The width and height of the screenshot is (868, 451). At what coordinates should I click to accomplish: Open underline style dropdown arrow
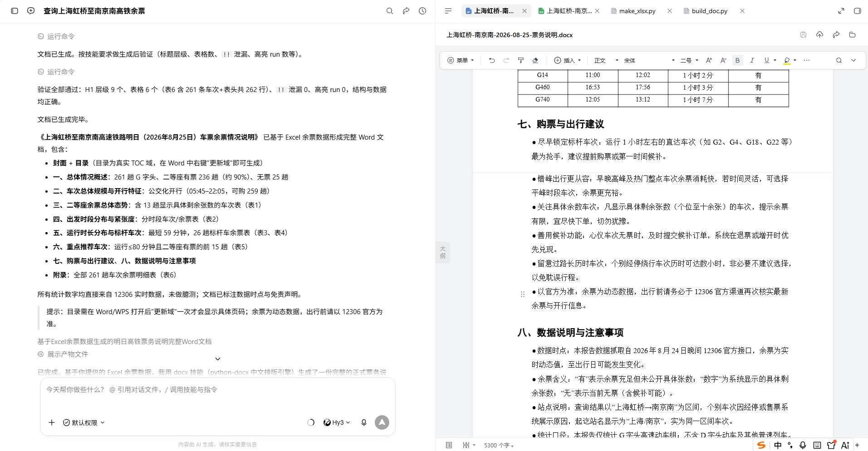point(775,60)
